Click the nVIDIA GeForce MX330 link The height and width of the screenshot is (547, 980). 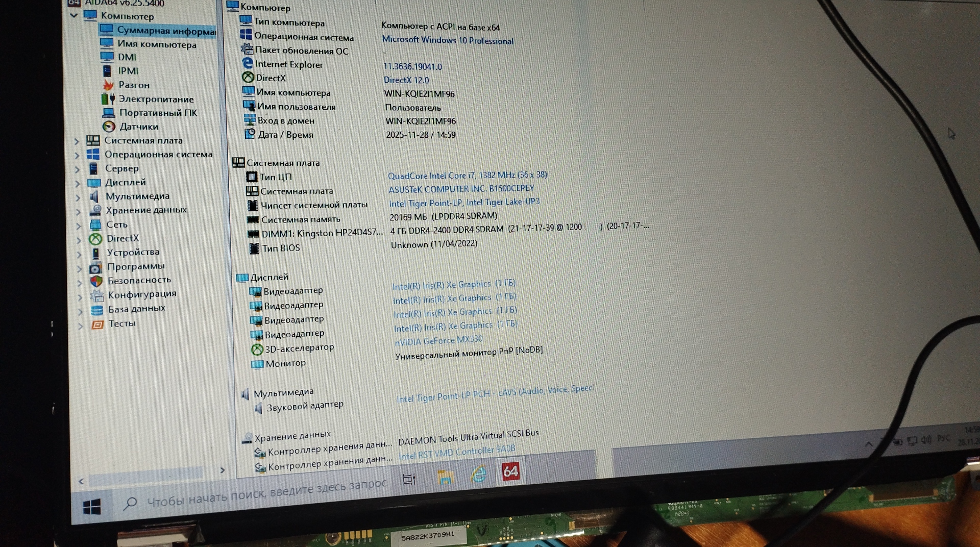click(x=438, y=341)
